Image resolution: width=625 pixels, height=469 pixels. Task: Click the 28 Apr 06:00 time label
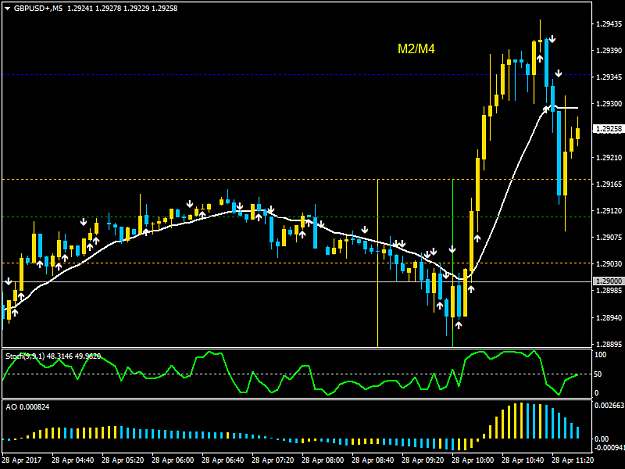point(173,460)
